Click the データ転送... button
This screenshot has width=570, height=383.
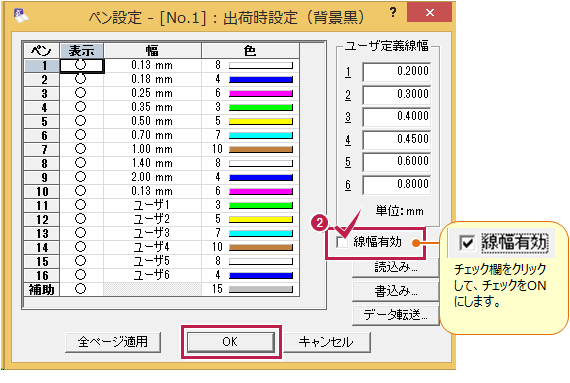tap(396, 315)
